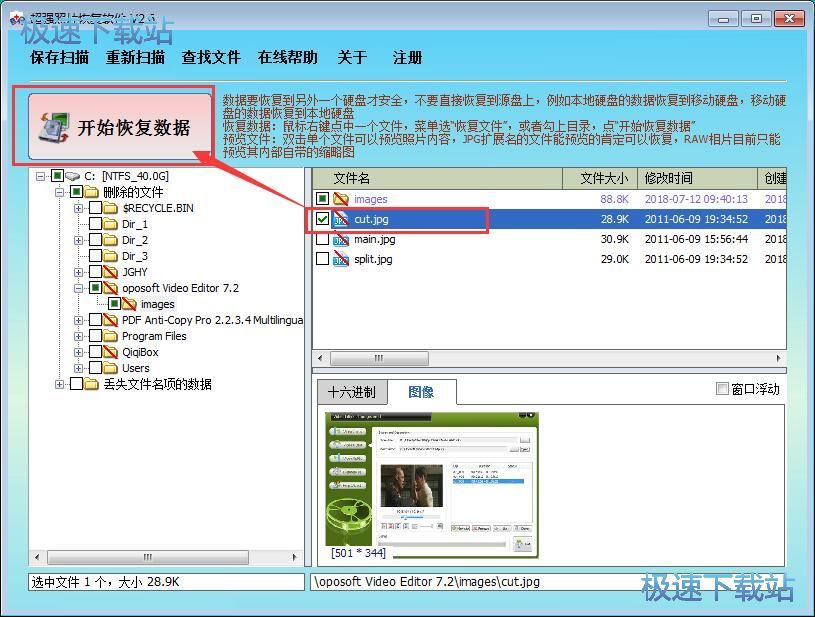
Task: Click the file list scroll right arrow
Action: [x=778, y=358]
